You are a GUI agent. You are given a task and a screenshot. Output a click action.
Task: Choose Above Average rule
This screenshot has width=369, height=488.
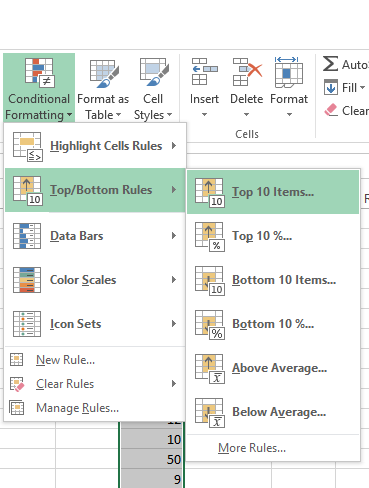(273, 368)
